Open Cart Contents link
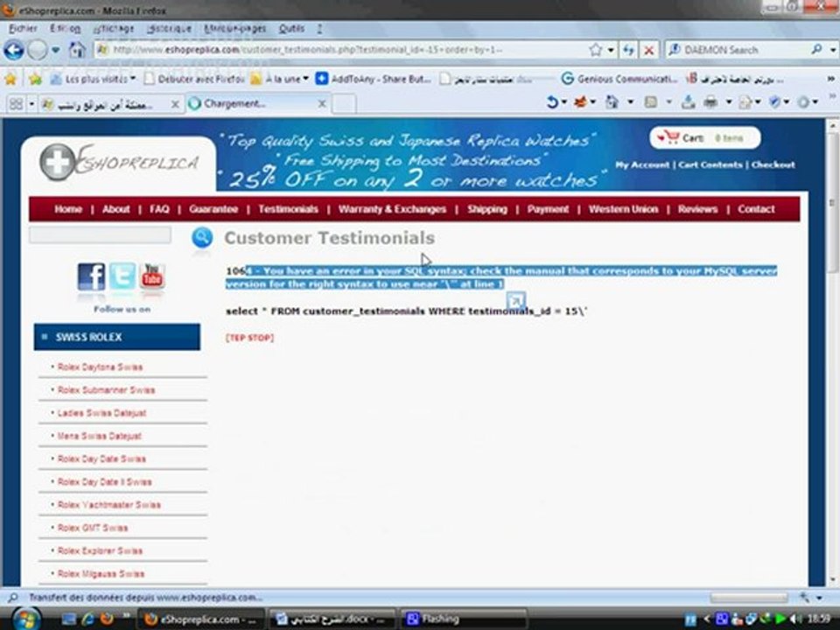The width and height of the screenshot is (840, 630). click(x=710, y=165)
